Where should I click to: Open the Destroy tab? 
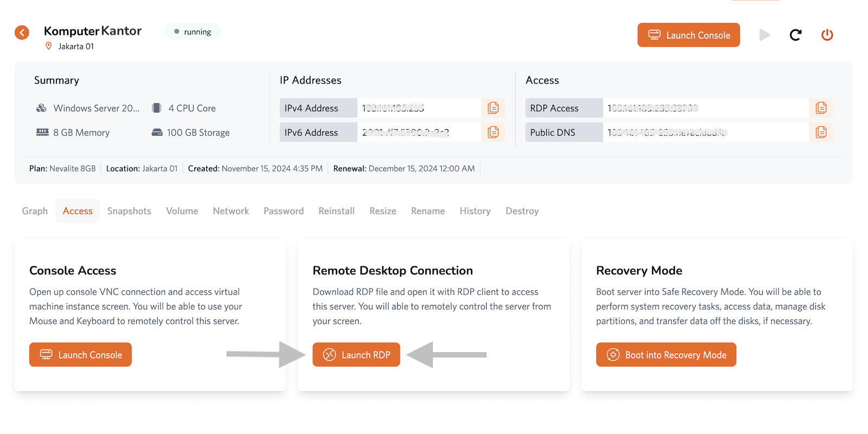[522, 211]
